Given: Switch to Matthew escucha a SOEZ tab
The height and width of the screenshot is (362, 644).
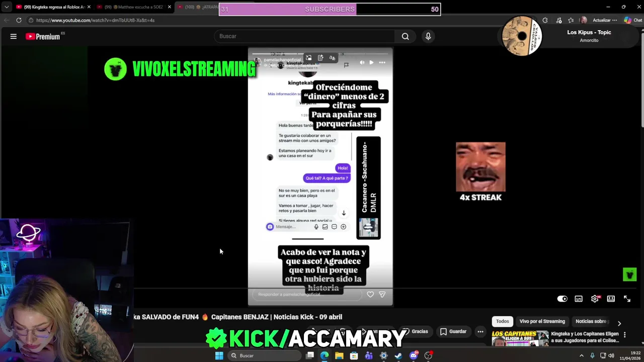Looking at the screenshot, I should 133,7.
